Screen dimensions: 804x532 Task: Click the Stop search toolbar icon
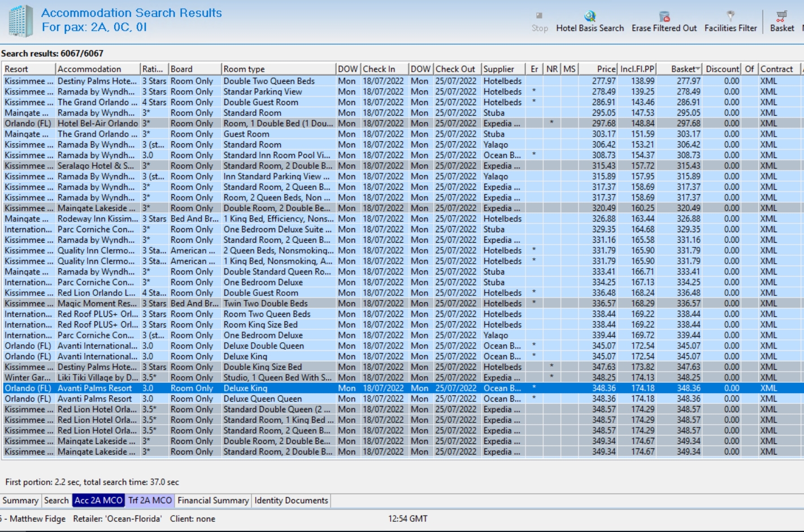coord(540,22)
